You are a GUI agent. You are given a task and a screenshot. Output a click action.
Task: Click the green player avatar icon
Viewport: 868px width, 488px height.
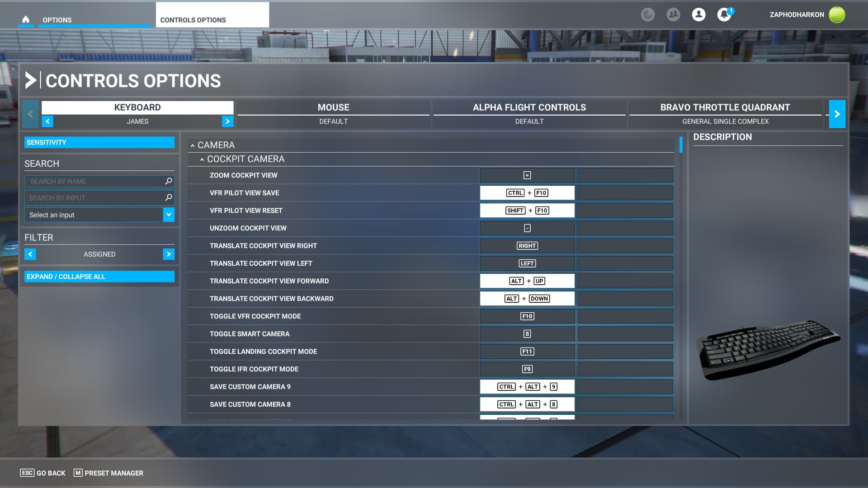tap(837, 14)
